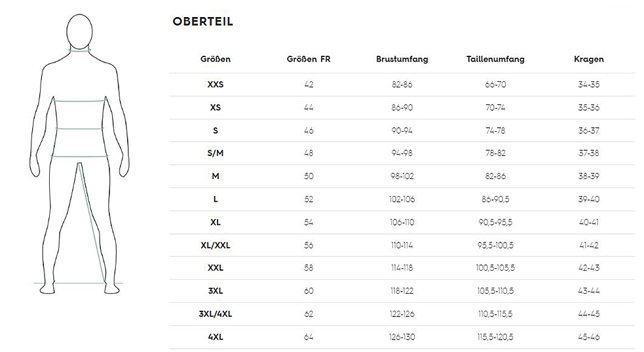Screen dimensions: 644x352
Task: Select the S/M size row label
Action: pos(216,153)
